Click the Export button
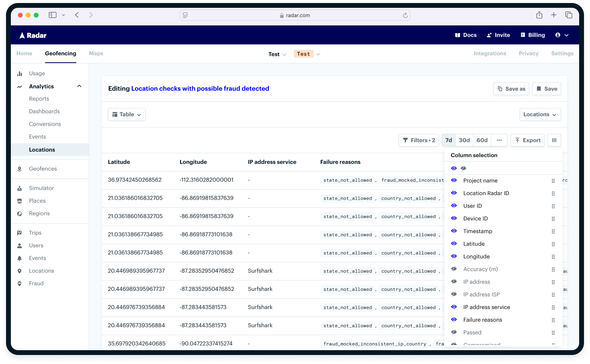Image resolution: width=590 pixels, height=364 pixels. (527, 140)
